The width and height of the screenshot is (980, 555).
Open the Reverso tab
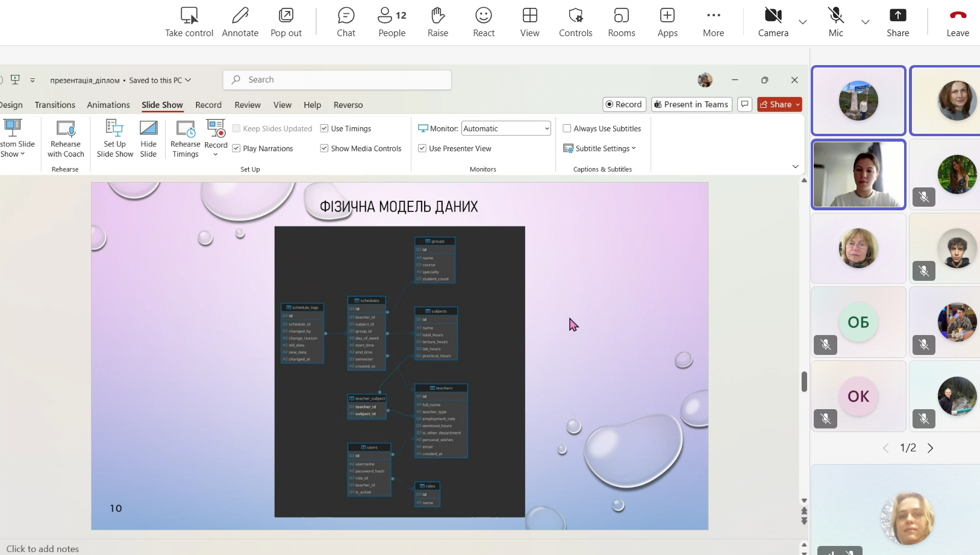coord(348,105)
